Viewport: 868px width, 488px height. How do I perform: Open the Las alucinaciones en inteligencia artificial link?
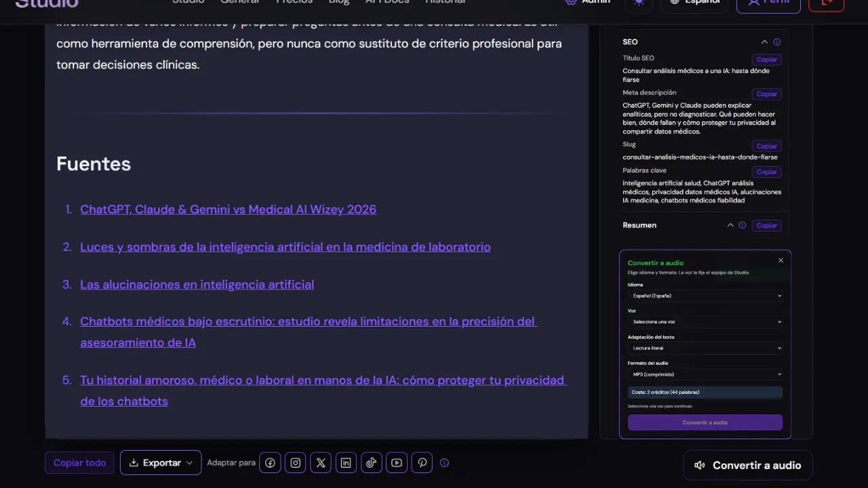(197, 285)
